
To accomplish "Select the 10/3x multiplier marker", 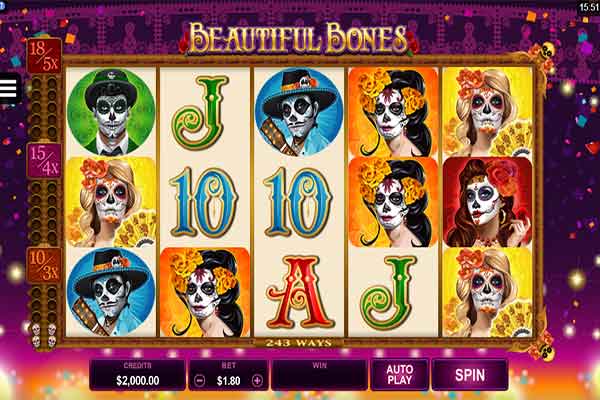I will pos(44,265).
